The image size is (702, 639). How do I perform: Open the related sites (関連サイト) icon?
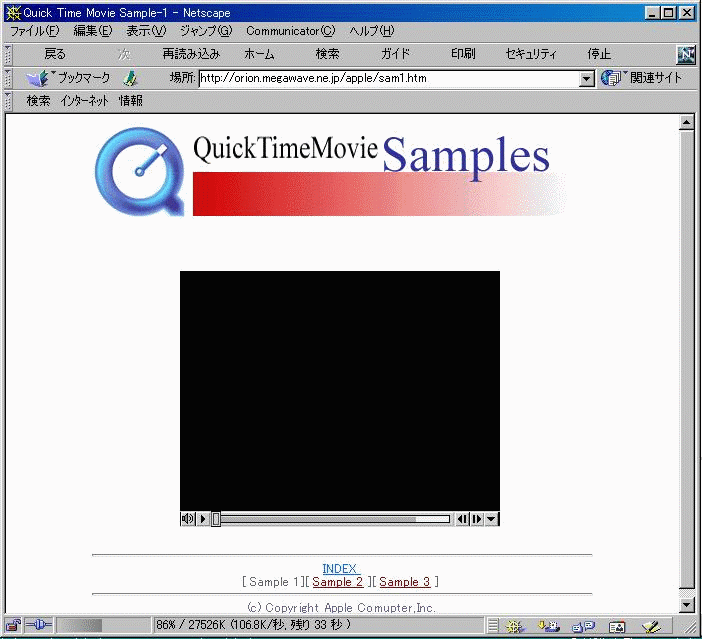pyautogui.click(x=611, y=78)
